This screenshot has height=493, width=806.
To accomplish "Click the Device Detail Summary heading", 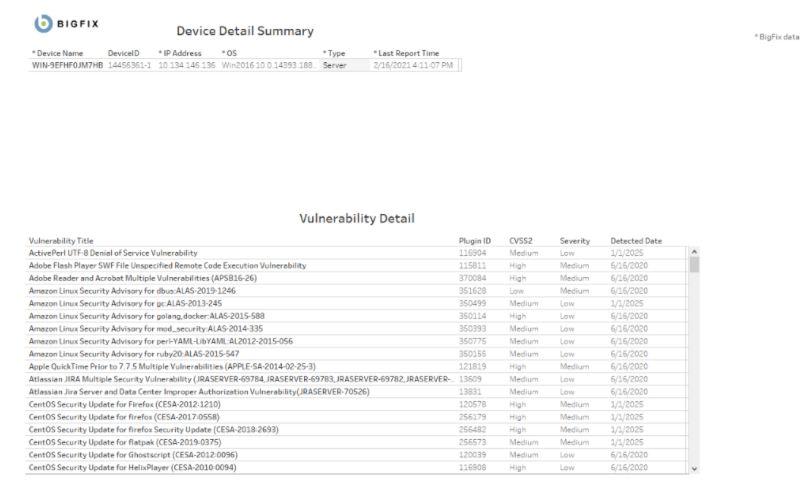I will coord(245,31).
